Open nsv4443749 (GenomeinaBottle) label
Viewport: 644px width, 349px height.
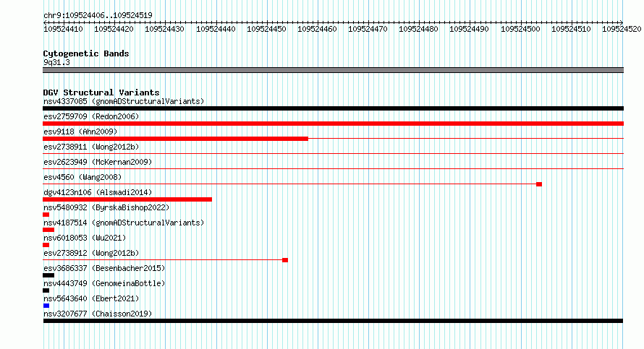(x=104, y=283)
